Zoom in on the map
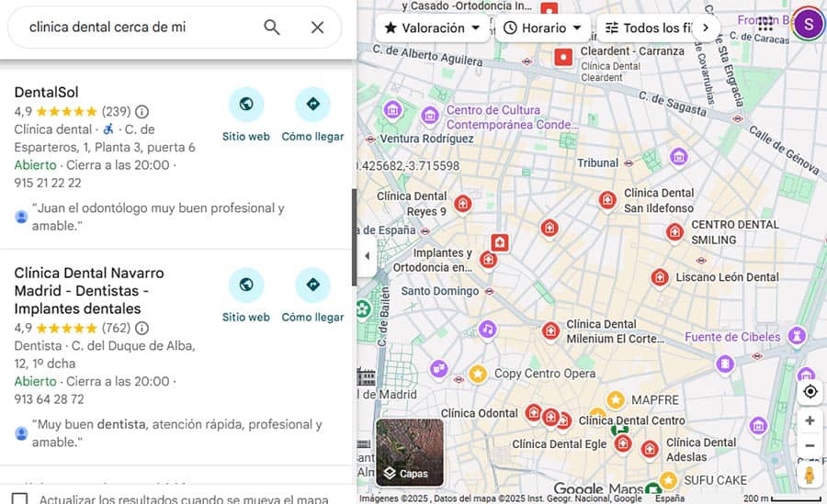This screenshot has height=504, width=827. coord(810,420)
